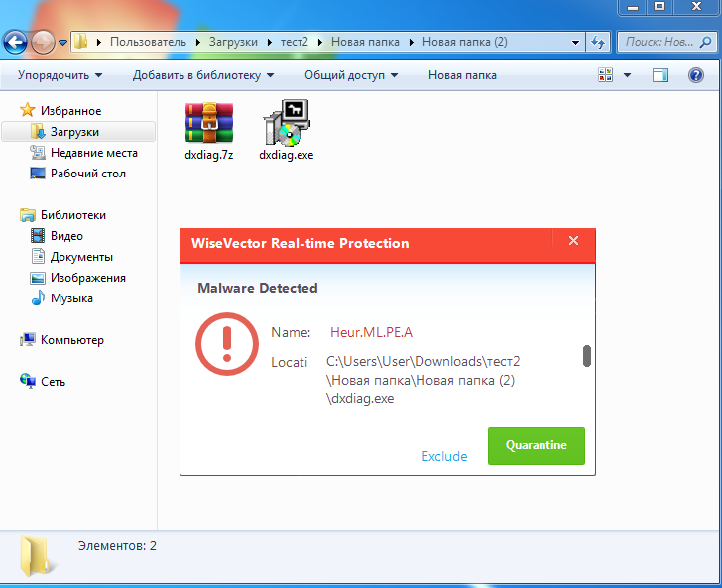
Task: Select "Пользователь" in the address breadcrumb
Action: click(x=148, y=42)
